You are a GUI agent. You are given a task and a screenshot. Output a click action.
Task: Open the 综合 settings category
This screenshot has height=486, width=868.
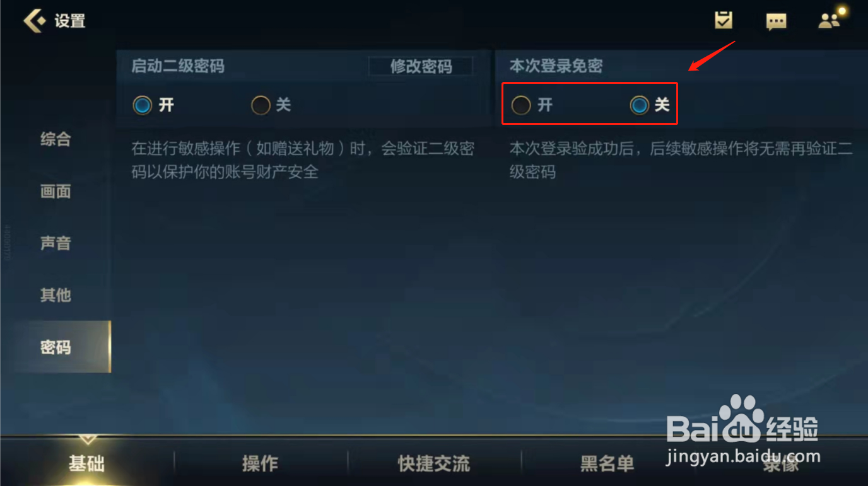[x=56, y=139]
